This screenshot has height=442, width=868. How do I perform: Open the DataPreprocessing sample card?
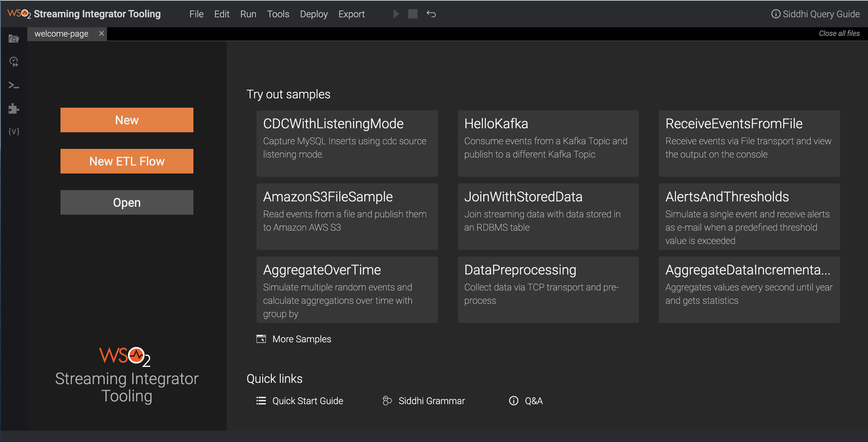548,290
